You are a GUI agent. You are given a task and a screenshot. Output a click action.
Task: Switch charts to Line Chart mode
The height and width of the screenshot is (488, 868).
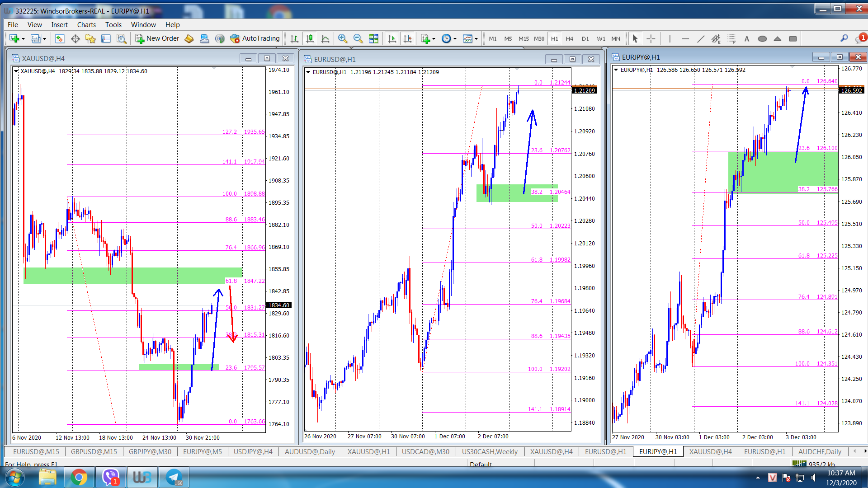pos(325,39)
